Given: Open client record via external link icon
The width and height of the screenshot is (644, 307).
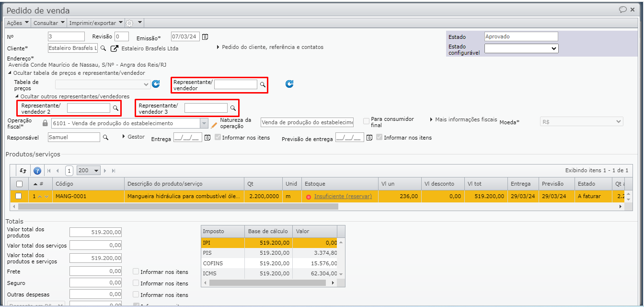Looking at the screenshot, I should click(114, 48).
